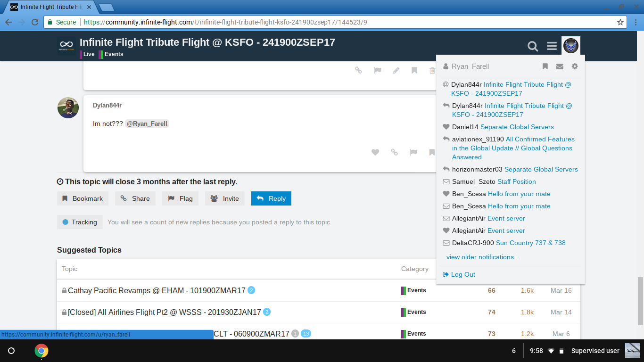This screenshot has height=362, width=644.
Task: Click the Tracking notification level button
Action: click(80, 222)
